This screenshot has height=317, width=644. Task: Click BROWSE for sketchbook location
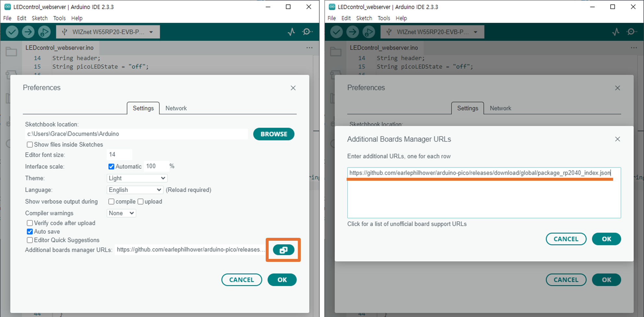point(274,134)
